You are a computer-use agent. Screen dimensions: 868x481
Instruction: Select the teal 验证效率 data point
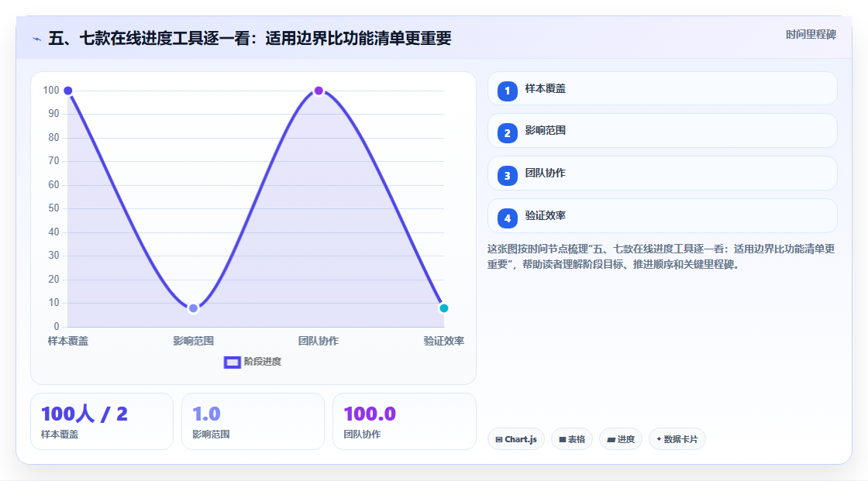(x=443, y=308)
